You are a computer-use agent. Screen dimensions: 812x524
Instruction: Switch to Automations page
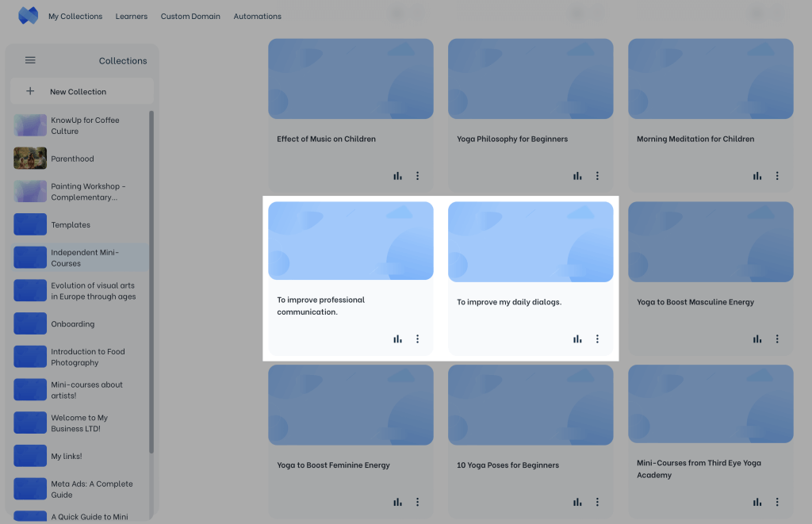tap(257, 17)
